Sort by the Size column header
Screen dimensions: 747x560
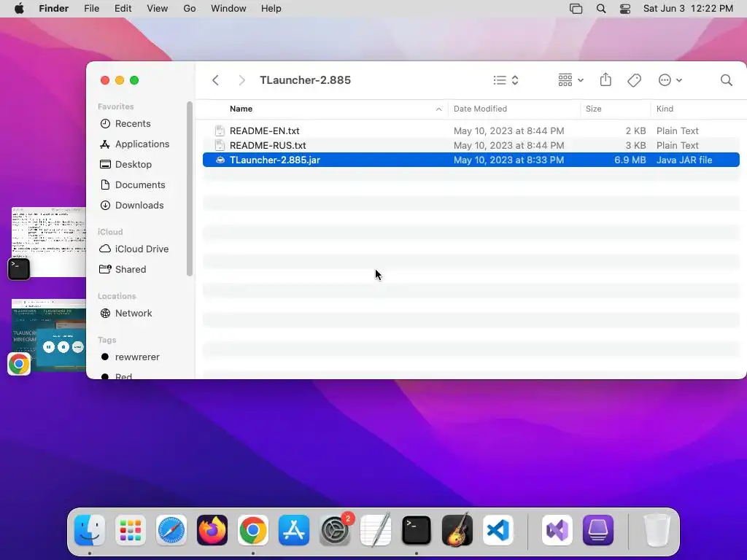[x=594, y=109]
